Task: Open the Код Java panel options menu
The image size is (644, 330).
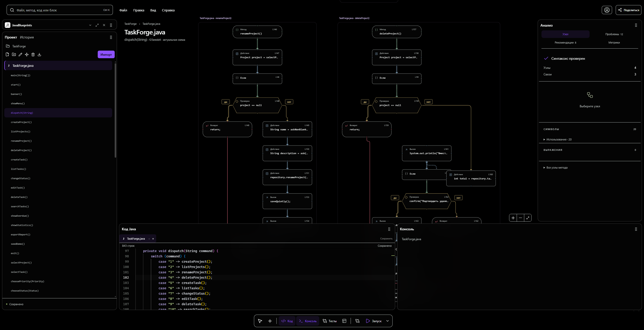Action: [389, 229]
